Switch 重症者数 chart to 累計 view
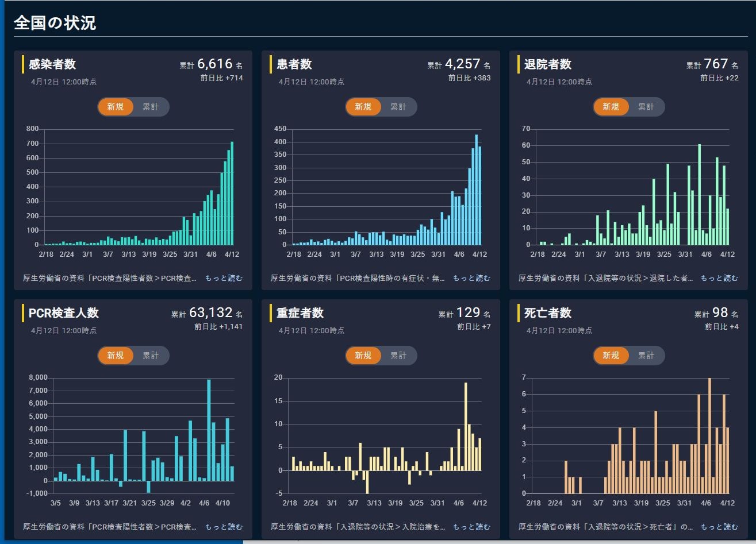This screenshot has width=756, height=544. point(398,356)
